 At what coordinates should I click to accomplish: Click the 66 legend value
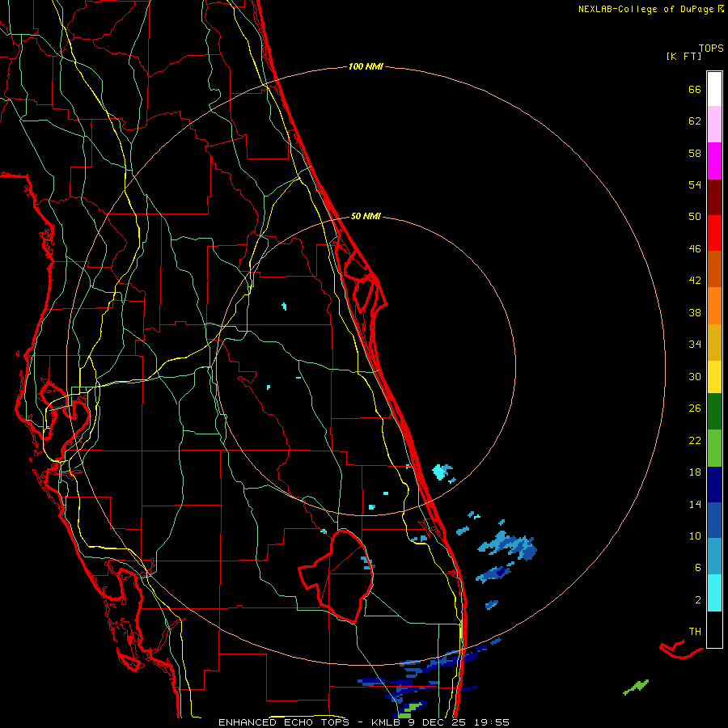[695, 89]
